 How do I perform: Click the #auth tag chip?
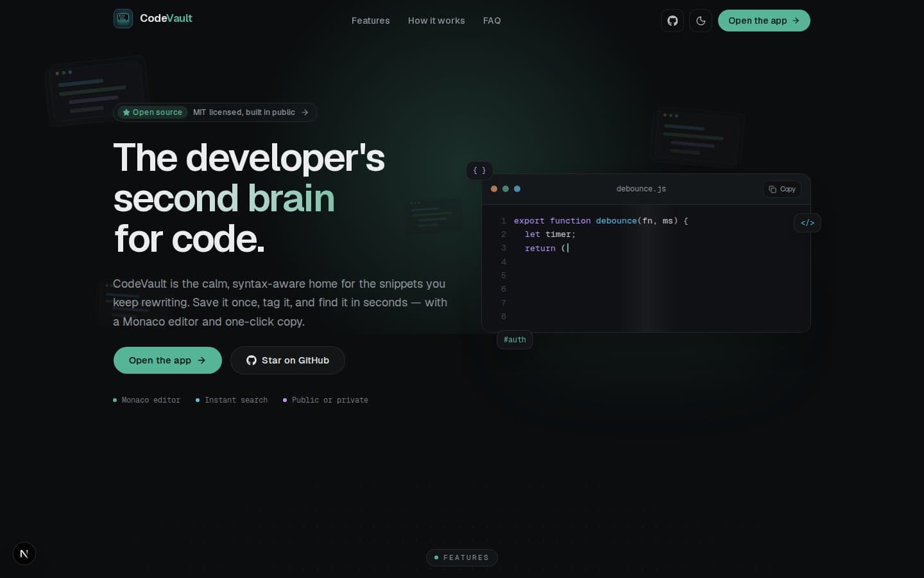515,340
